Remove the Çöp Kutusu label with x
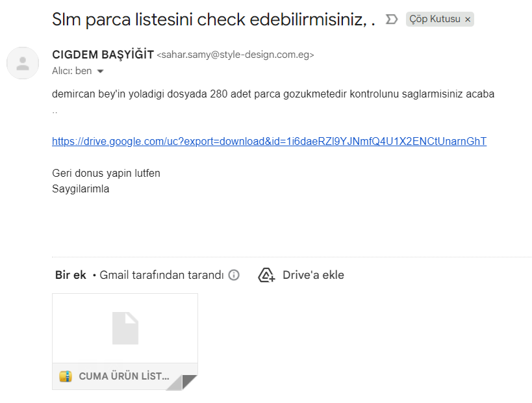 (x=468, y=19)
